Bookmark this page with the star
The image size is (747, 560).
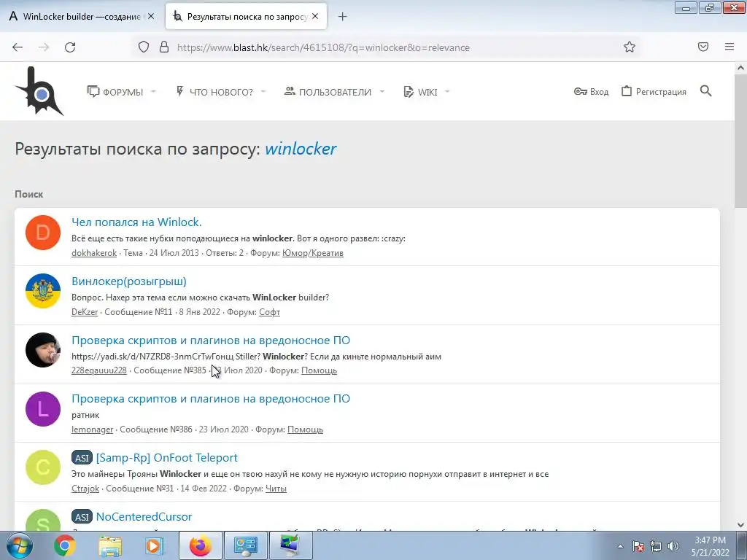pos(630,47)
